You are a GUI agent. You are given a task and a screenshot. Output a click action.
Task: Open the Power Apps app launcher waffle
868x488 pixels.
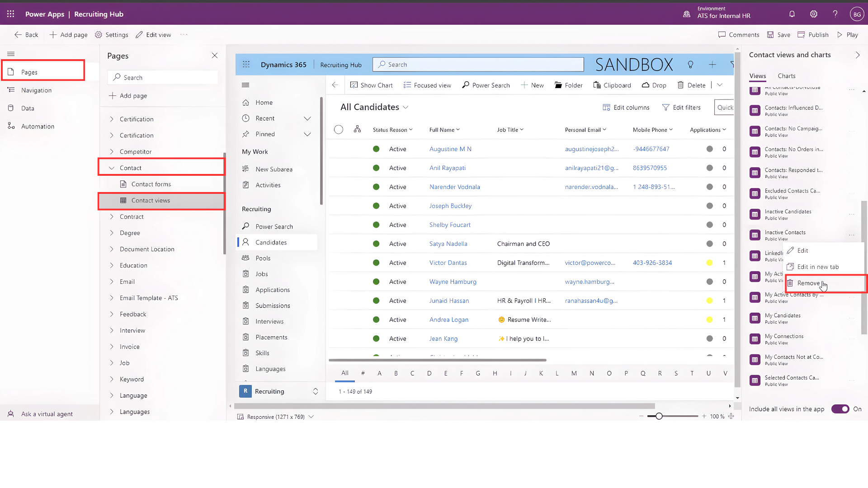(x=11, y=14)
